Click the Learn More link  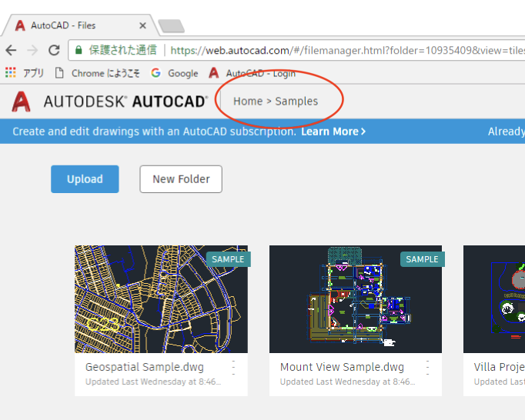pos(333,132)
